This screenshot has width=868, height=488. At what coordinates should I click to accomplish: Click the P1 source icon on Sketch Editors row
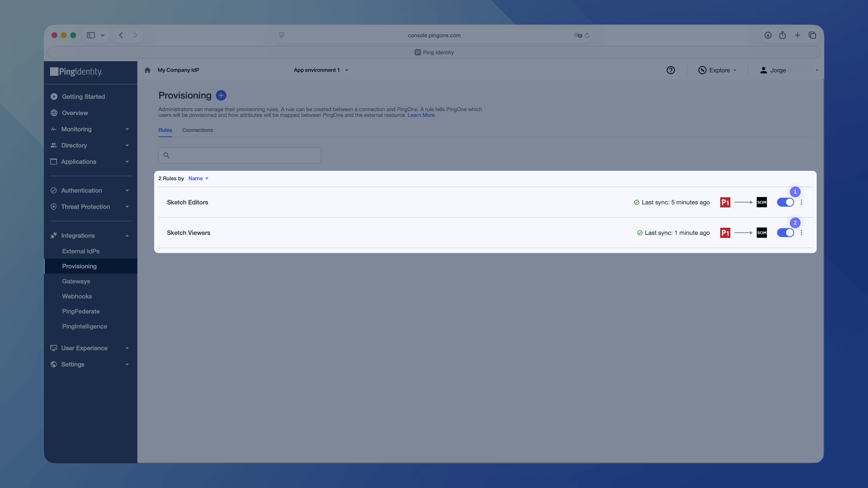coord(725,202)
